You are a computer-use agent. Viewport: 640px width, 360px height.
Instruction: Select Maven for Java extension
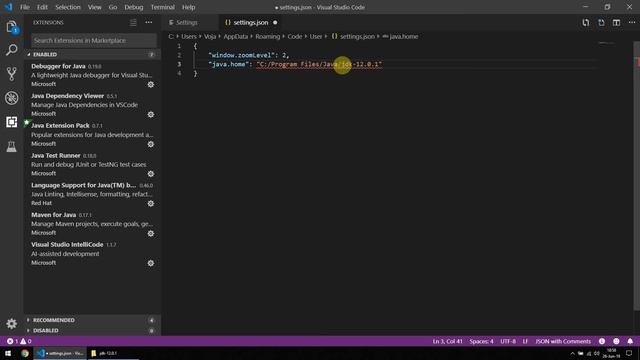point(92,224)
